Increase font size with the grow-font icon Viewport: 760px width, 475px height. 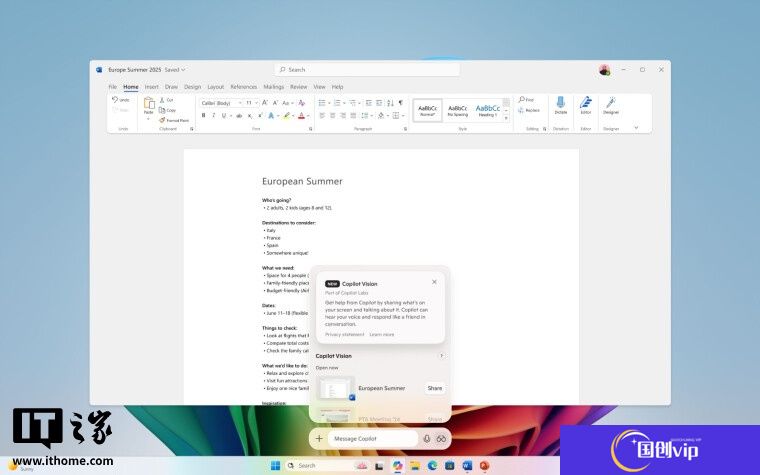tap(265, 103)
